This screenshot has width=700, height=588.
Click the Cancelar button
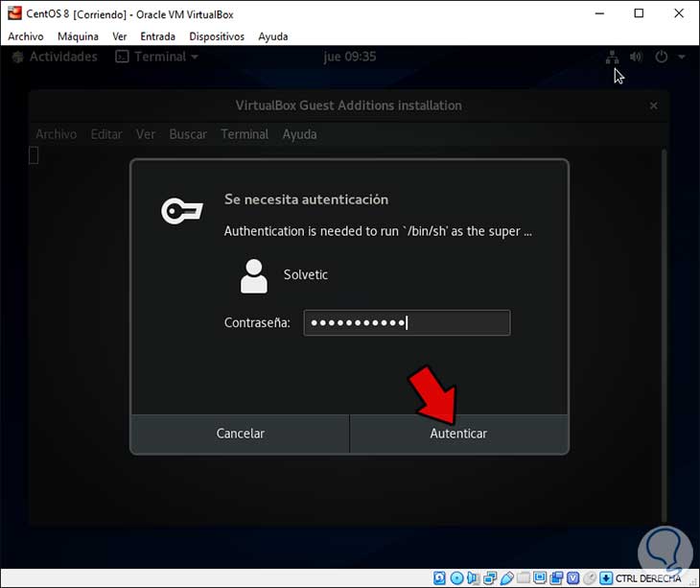click(240, 434)
